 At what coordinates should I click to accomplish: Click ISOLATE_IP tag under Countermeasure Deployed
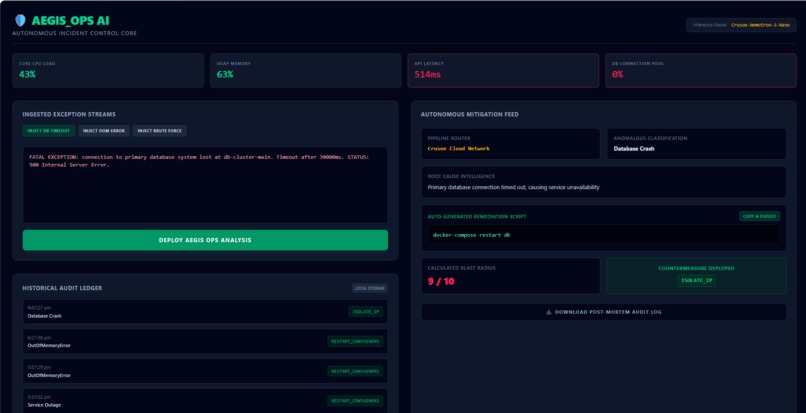(697, 281)
